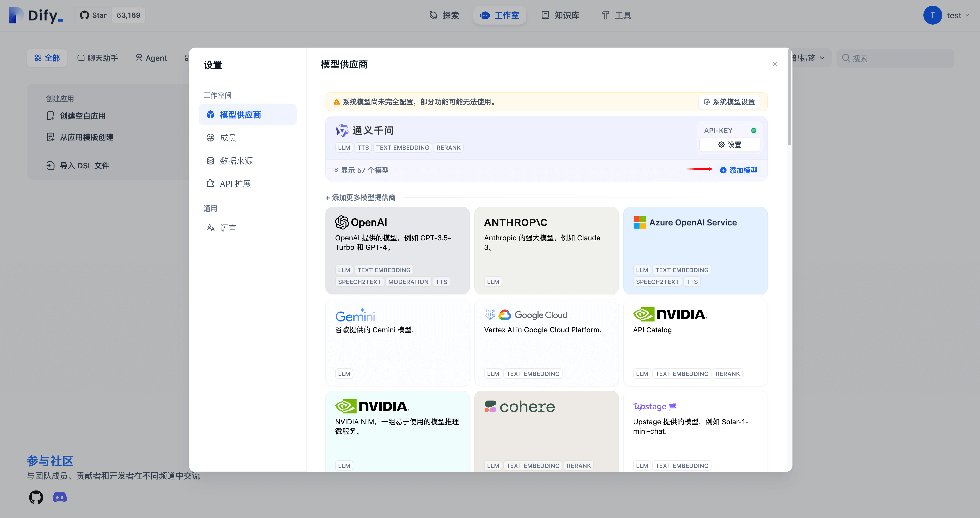Open 数据来源 settings section
Viewport: 980px width, 518px height.
(x=247, y=161)
